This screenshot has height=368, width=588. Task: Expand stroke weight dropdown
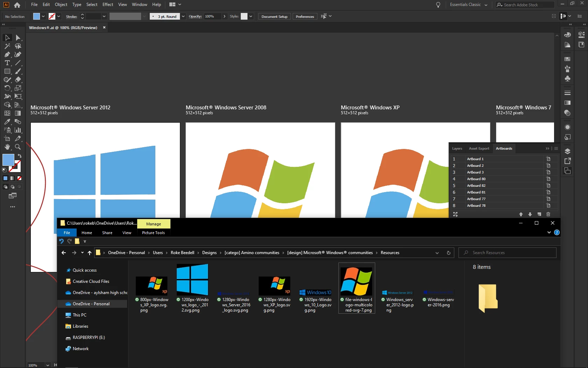pyautogui.click(x=104, y=16)
